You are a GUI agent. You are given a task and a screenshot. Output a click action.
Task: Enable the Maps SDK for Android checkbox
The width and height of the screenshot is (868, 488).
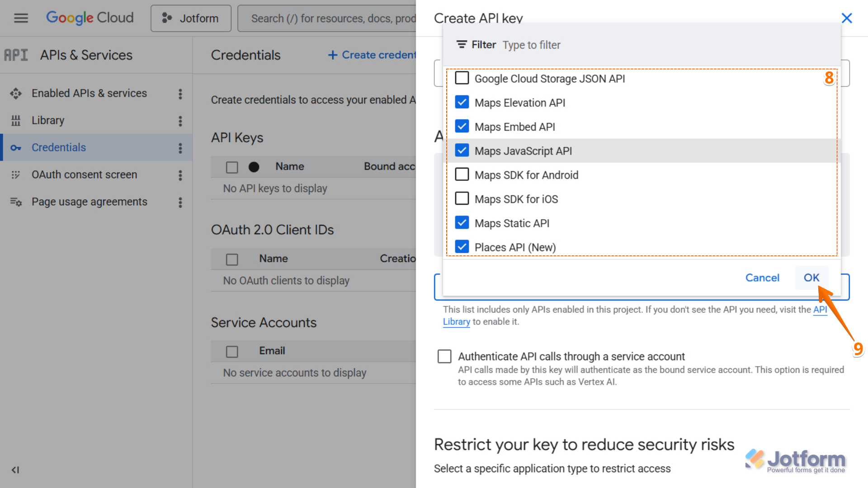tap(462, 174)
